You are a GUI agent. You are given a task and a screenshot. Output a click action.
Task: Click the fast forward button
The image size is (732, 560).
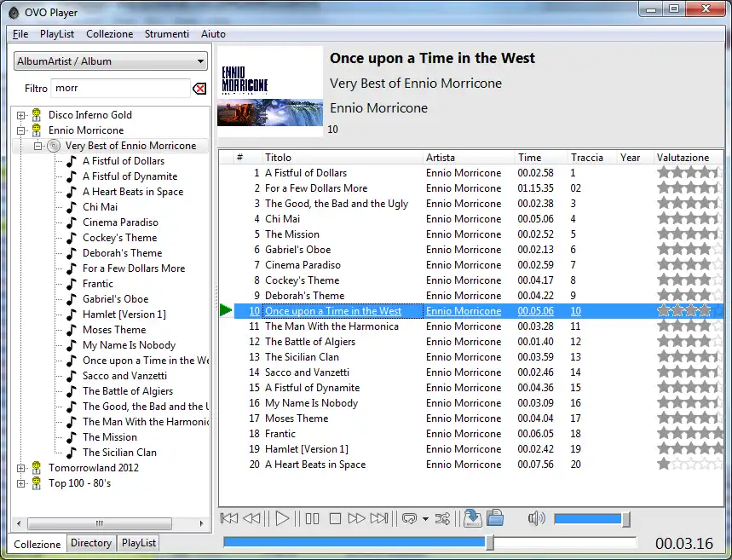(x=356, y=518)
